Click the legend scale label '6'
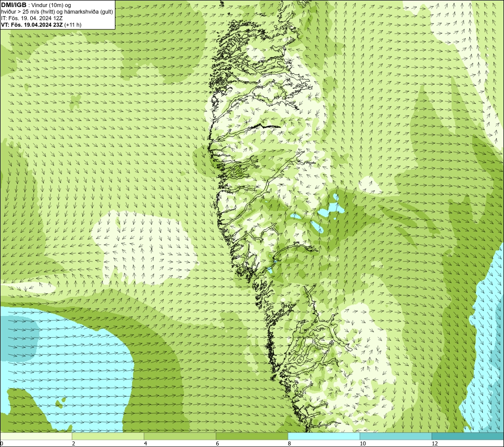Image resolution: width=504 pixels, height=447 pixels. pos(218,443)
